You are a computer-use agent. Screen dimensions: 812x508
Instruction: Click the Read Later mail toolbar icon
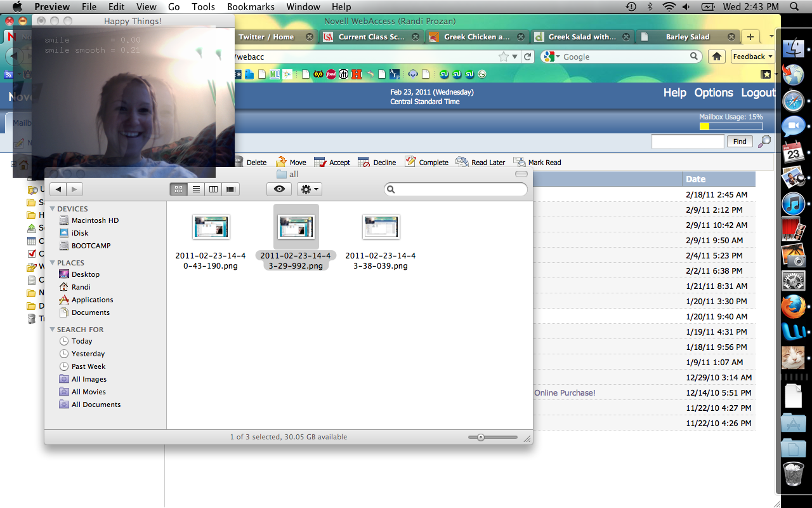(462, 163)
